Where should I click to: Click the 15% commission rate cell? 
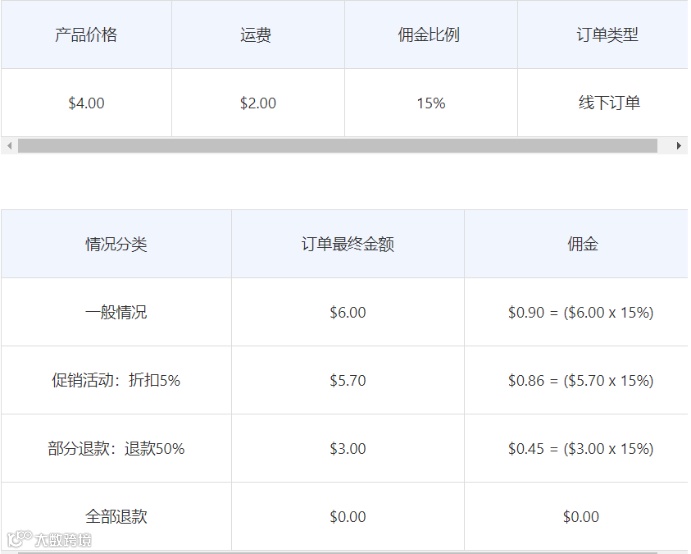pos(431,103)
